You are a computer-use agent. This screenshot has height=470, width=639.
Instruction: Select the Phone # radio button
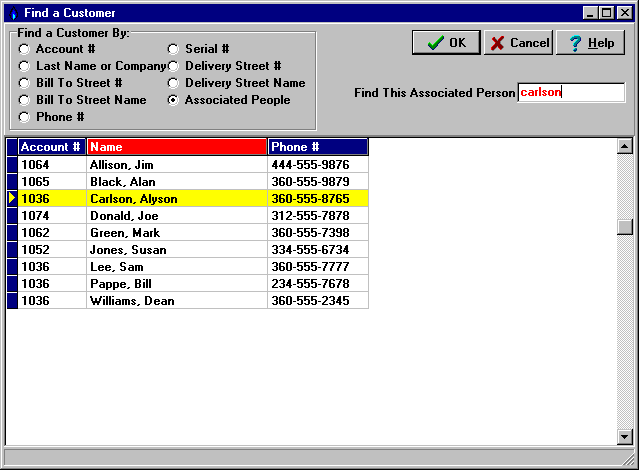24,117
